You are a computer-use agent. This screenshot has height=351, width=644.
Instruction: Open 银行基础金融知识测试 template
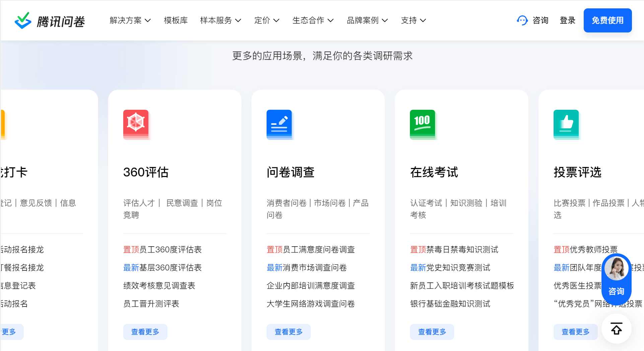pos(450,303)
